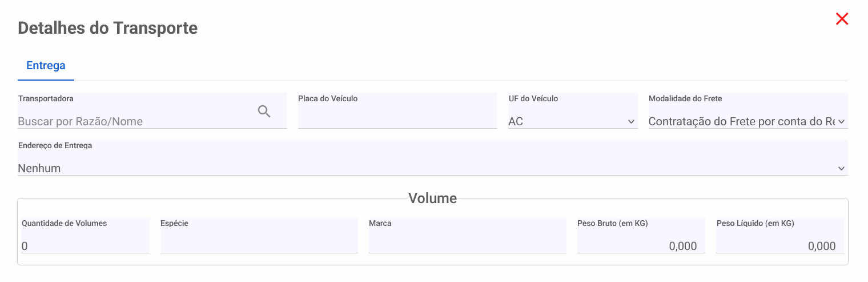The height and width of the screenshot is (282, 868).
Task: Click into the Marca input field
Action: (x=468, y=236)
